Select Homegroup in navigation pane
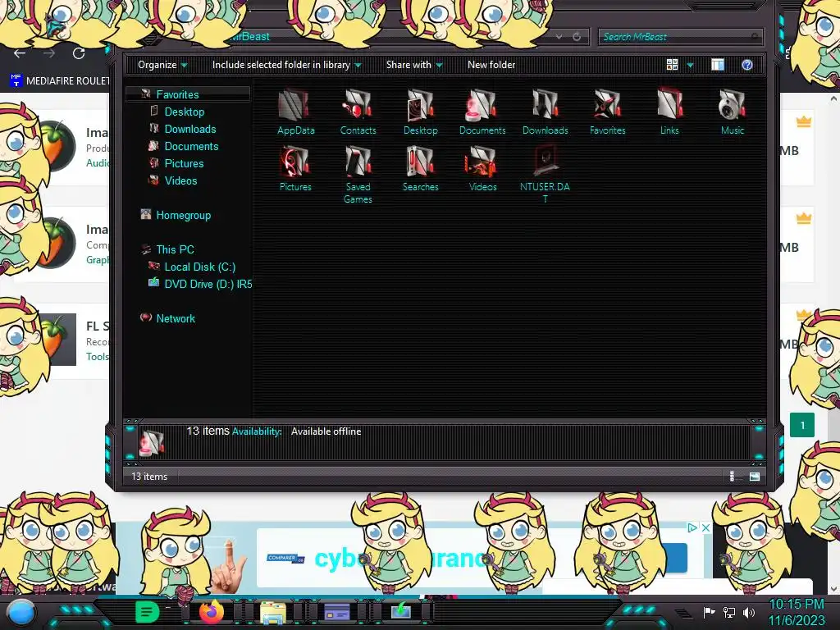The height and width of the screenshot is (630, 840). pyautogui.click(x=183, y=216)
